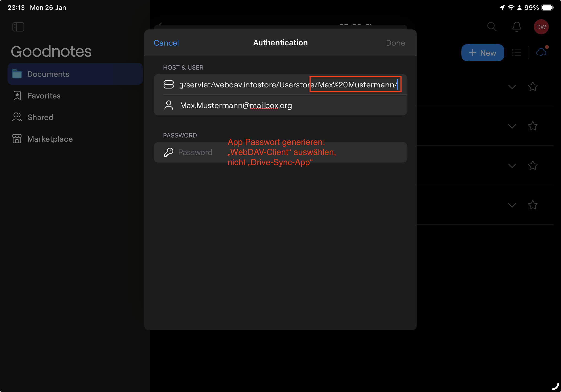Open the DW profile avatar
561x392 pixels.
pyautogui.click(x=541, y=27)
